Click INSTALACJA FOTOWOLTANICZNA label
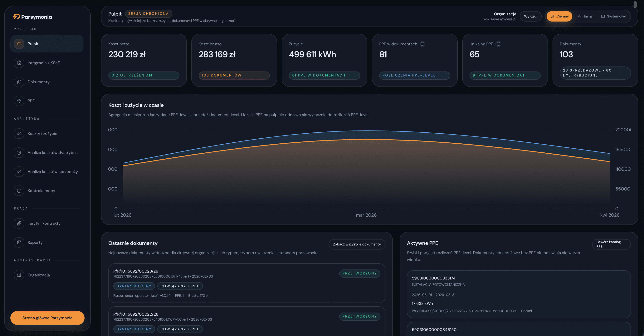 click(x=438, y=285)
